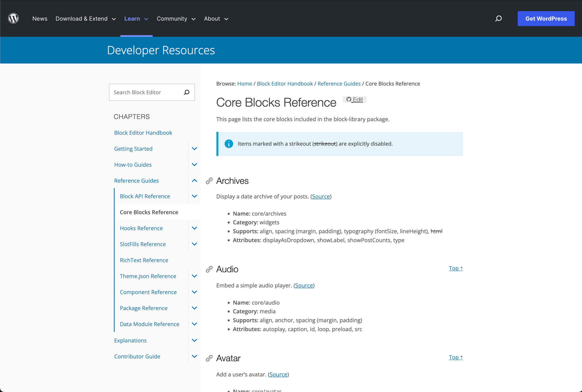Image resolution: width=582 pixels, height=392 pixels.
Task: Expand Theme.json Reference chevron
Action: (x=194, y=276)
